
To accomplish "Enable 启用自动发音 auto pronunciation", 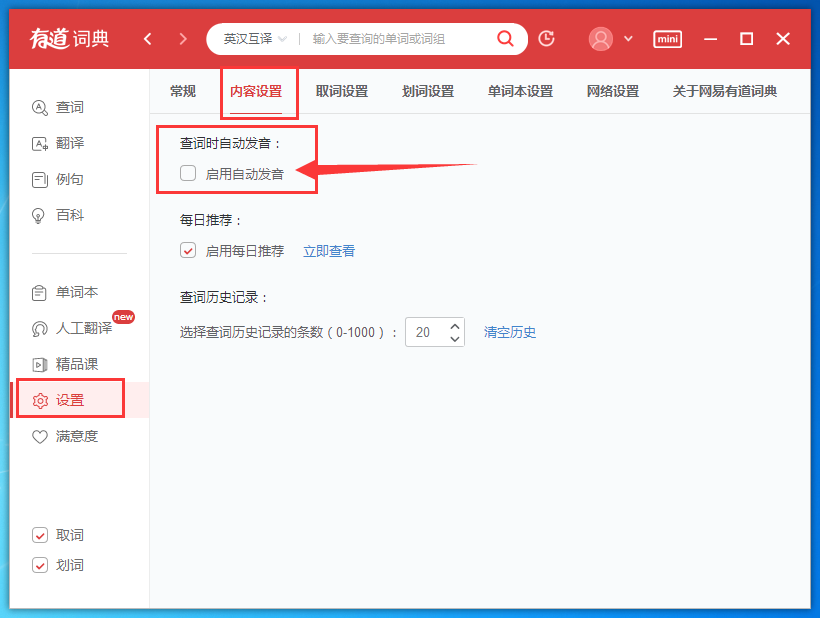I will [x=187, y=173].
